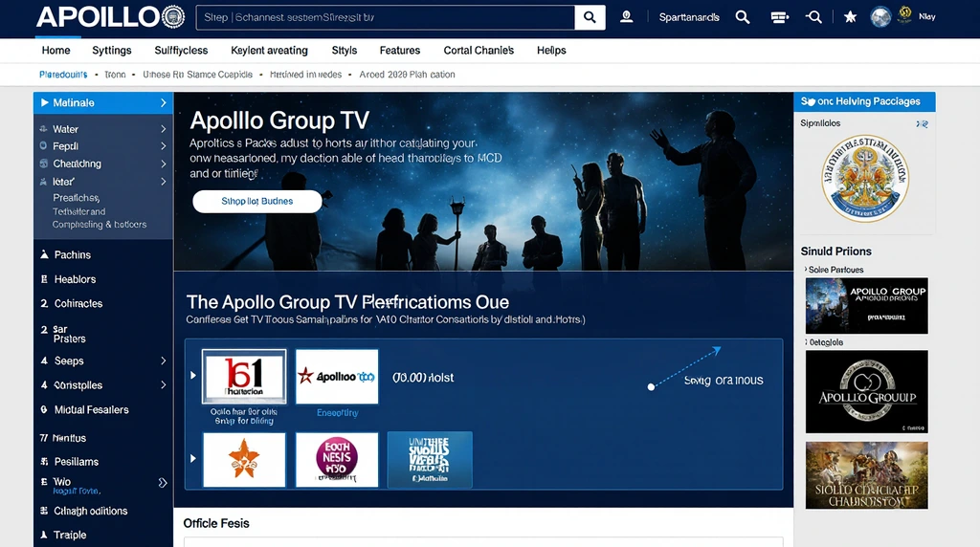Expand the Matinale sidebar section
Viewport: 980px width, 547px height.
pos(163,102)
